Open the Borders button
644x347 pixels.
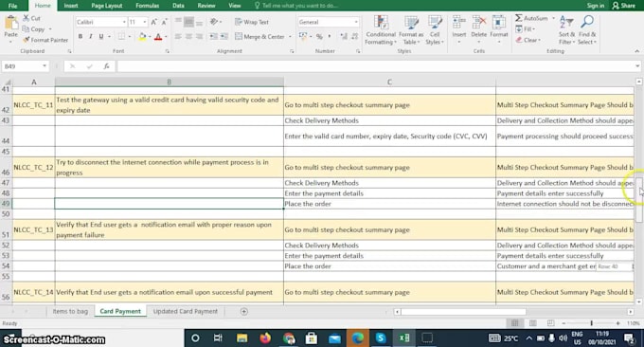point(121,37)
